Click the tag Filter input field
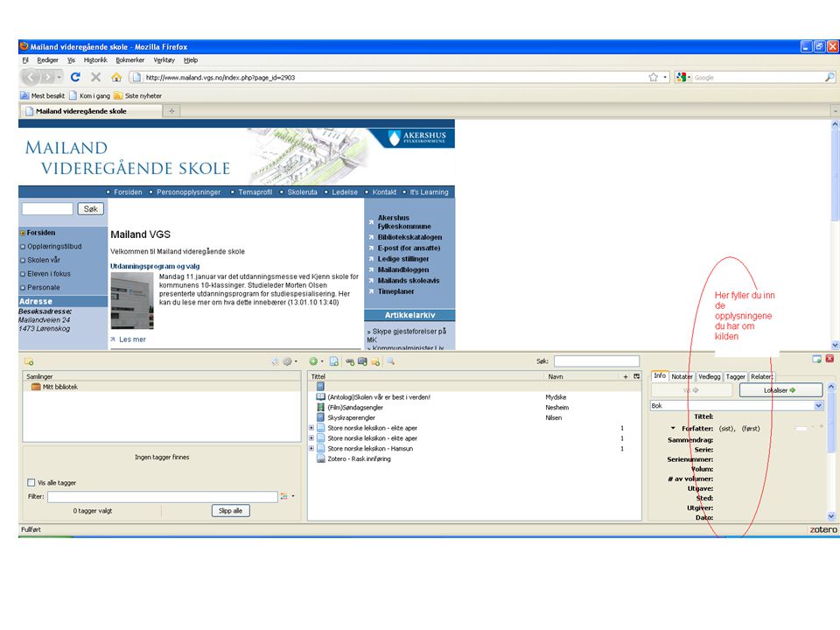This screenshot has width=840, height=630. coord(163,497)
